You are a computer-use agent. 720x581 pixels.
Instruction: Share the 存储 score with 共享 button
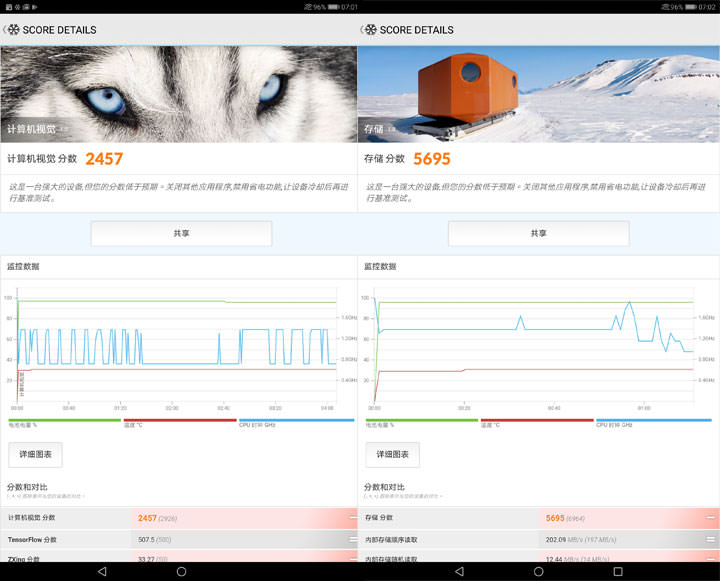click(538, 233)
